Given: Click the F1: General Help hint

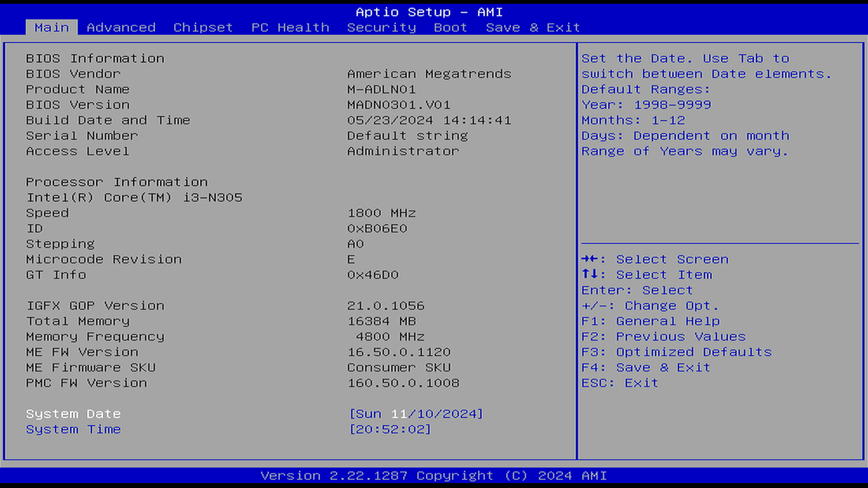Looking at the screenshot, I should coord(650,321).
